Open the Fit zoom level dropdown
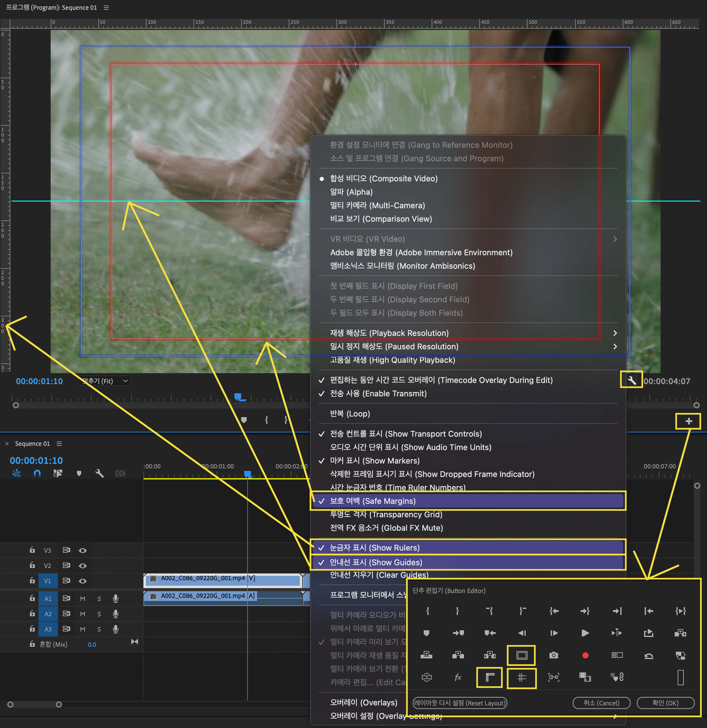Screen dimensions: 707x728 104,381
